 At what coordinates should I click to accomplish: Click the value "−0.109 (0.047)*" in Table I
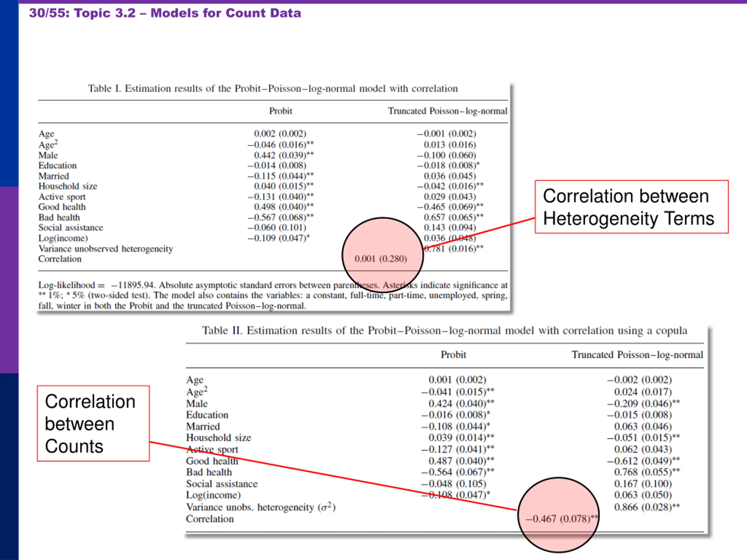279,238
